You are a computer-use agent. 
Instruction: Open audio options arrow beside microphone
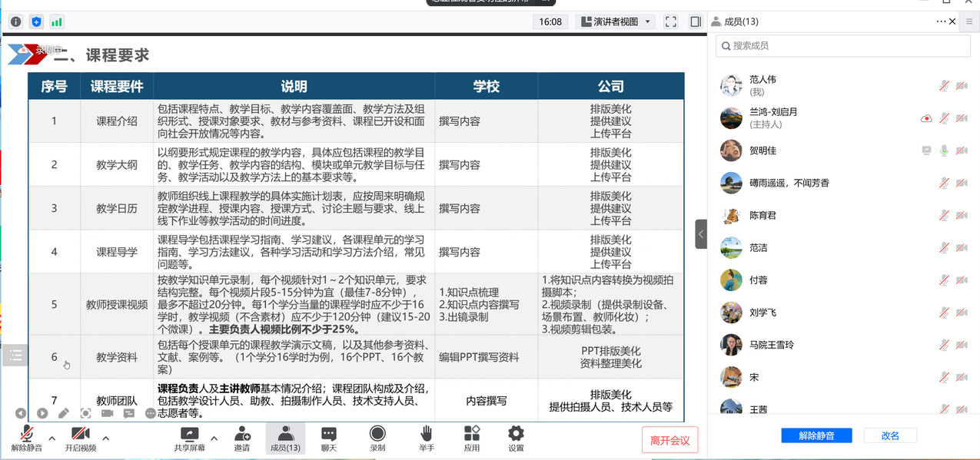tap(51, 438)
